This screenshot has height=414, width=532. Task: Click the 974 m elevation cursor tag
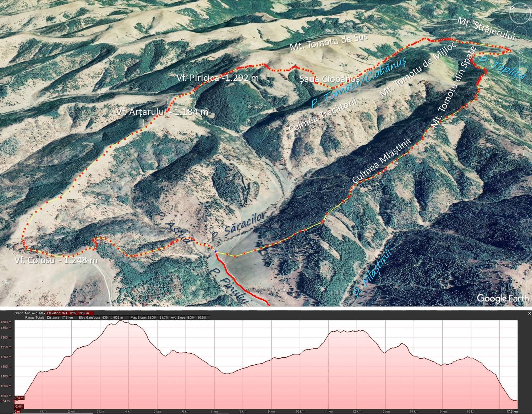coord(19,398)
